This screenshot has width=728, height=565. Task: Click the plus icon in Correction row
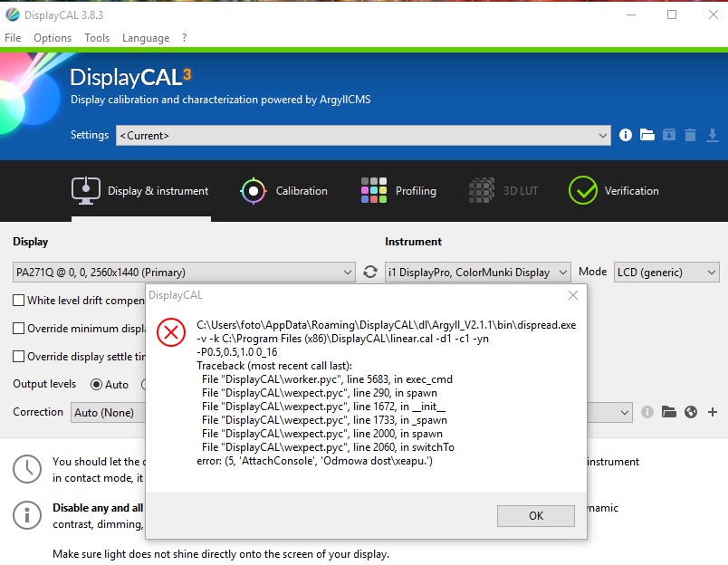point(713,412)
